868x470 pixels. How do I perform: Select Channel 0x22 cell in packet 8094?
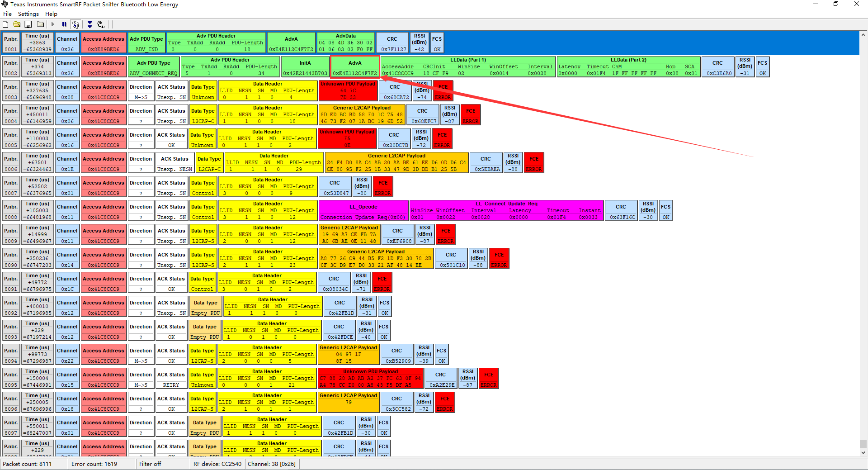[67, 355]
